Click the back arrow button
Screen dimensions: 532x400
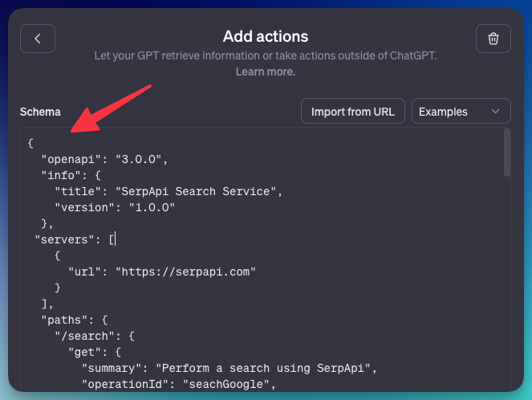pos(38,39)
